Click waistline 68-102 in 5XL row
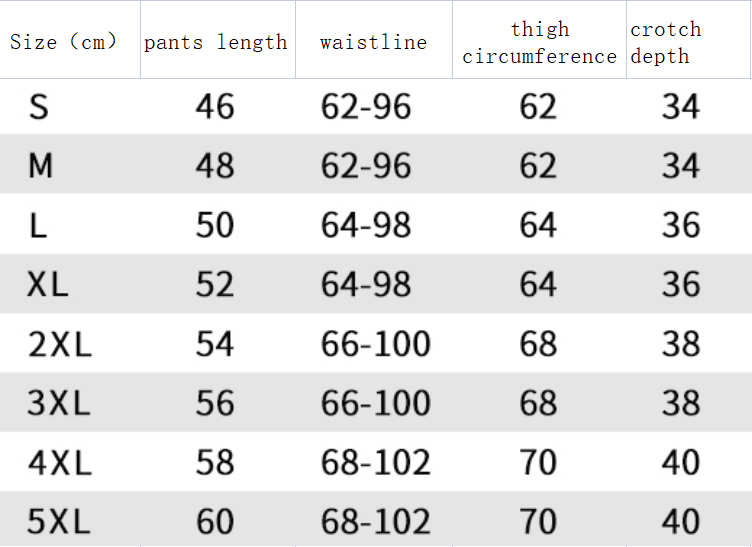This screenshot has width=752, height=547. 376,521
